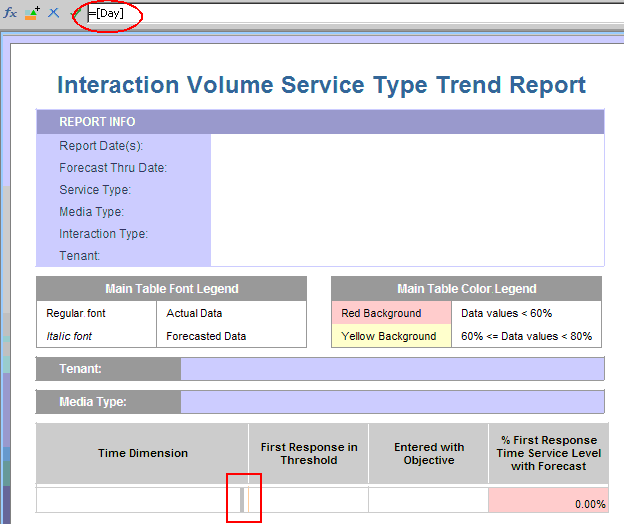
Task: Select Entered with Objective column header
Action: pyautogui.click(x=429, y=453)
